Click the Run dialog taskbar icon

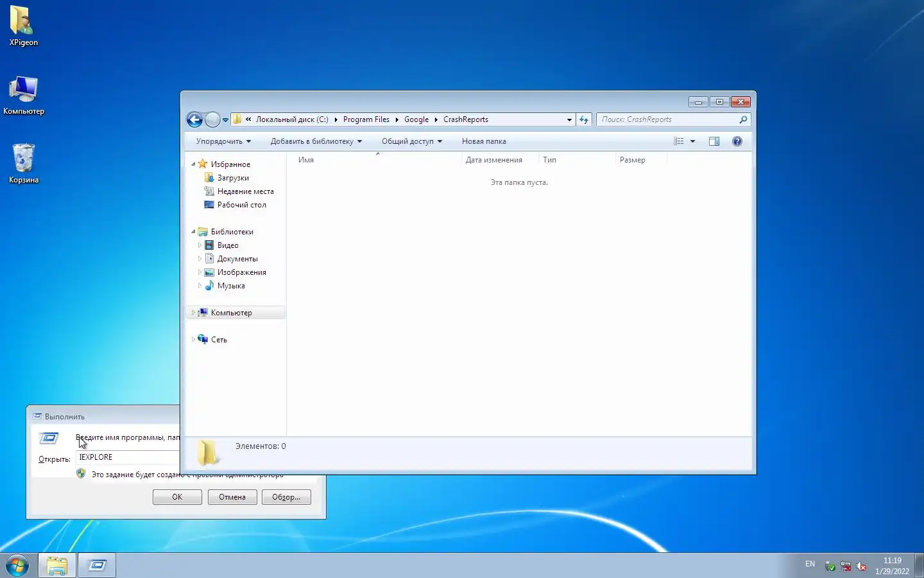coord(97,566)
